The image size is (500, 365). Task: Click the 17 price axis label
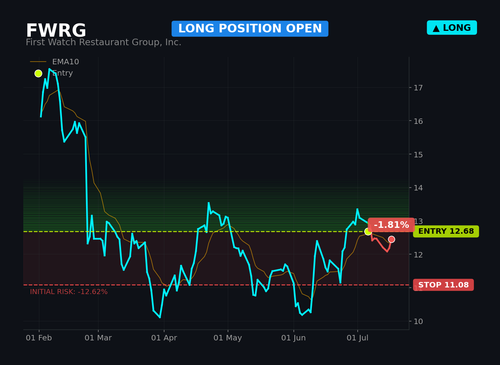click(418, 88)
